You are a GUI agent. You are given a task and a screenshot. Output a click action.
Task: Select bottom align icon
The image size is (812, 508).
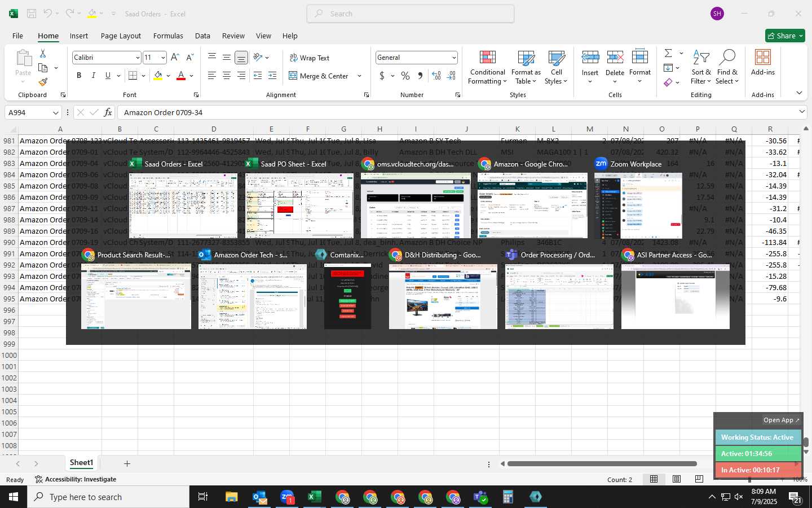241,58
